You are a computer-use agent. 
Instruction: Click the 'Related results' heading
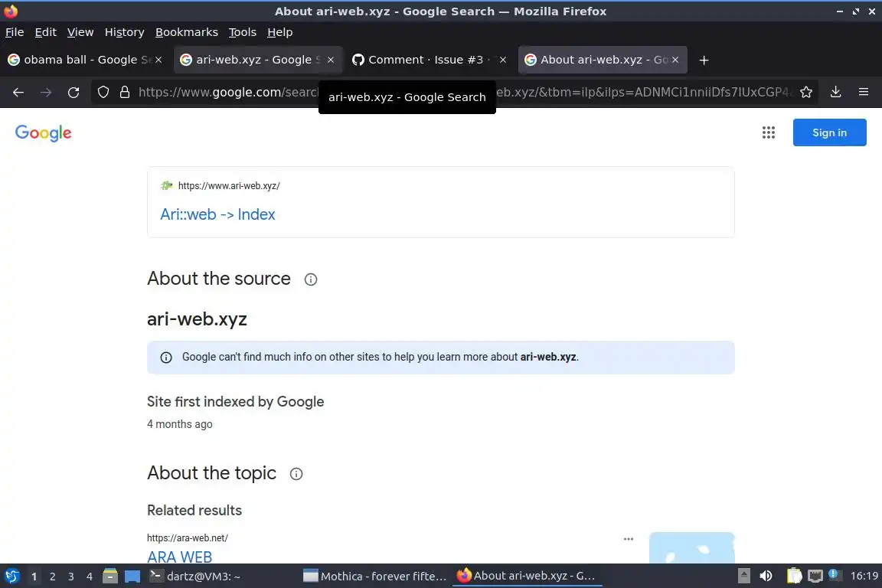point(194,511)
